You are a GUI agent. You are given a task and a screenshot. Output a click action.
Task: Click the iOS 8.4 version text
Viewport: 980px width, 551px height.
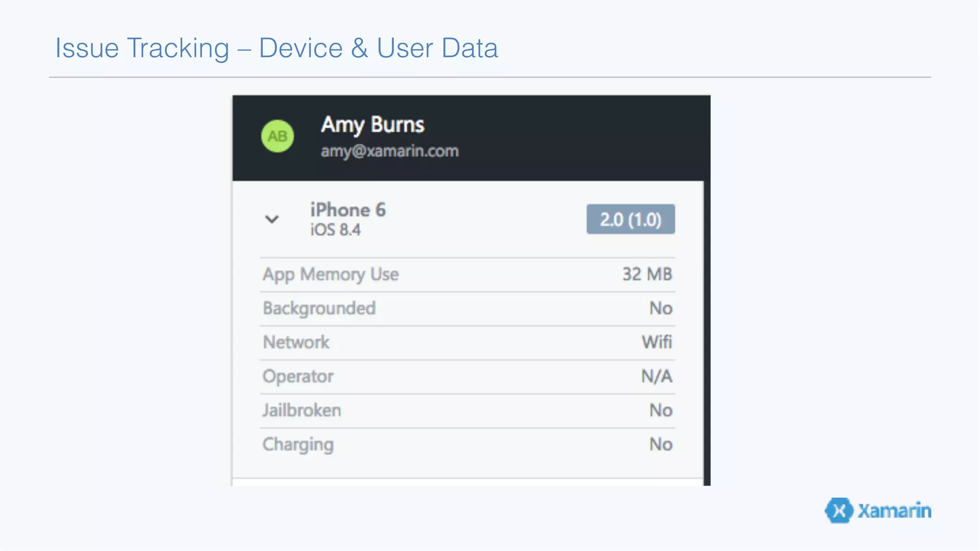[x=335, y=230]
